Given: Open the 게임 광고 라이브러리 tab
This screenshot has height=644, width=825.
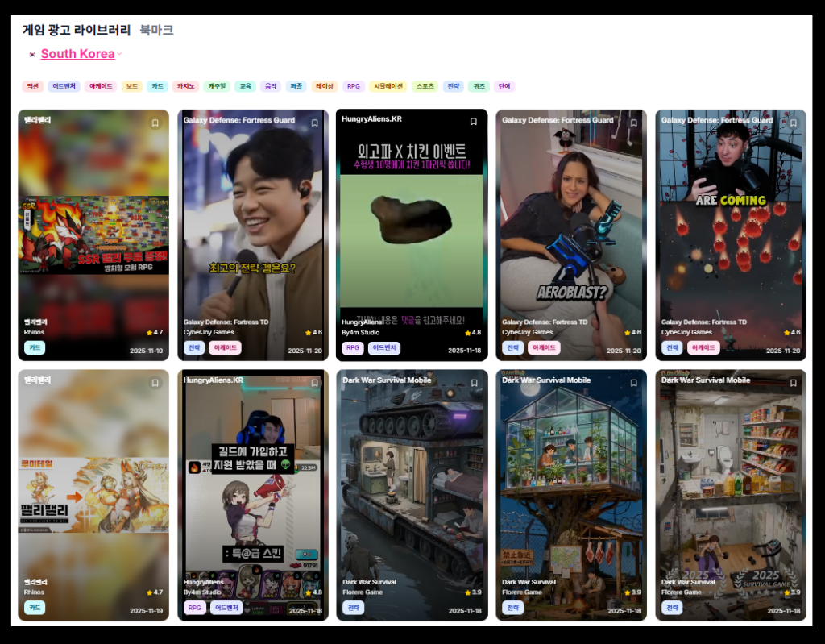Looking at the screenshot, I should tap(77, 30).
